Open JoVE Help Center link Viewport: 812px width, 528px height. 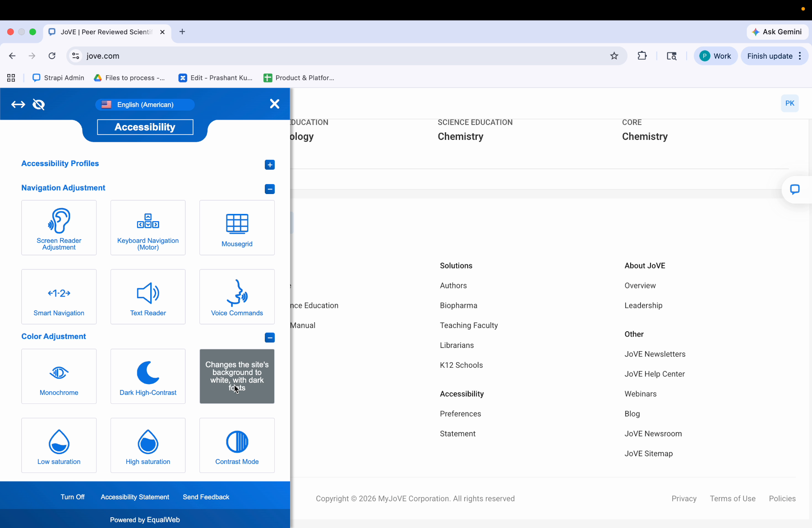[x=655, y=374]
